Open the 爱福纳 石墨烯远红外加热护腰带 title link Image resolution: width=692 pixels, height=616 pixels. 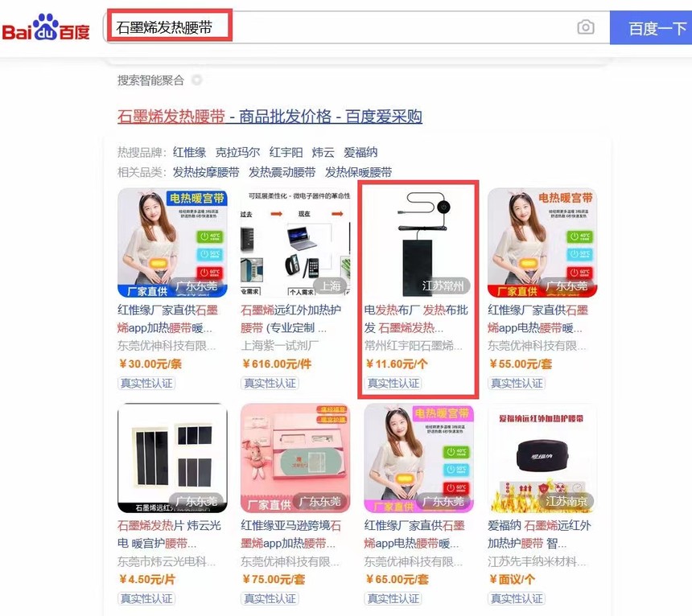(x=539, y=534)
